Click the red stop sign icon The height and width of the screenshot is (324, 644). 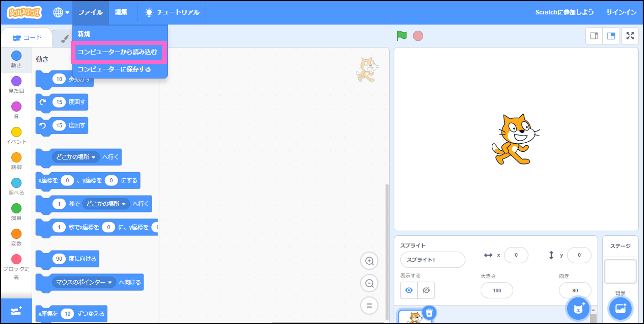point(418,35)
